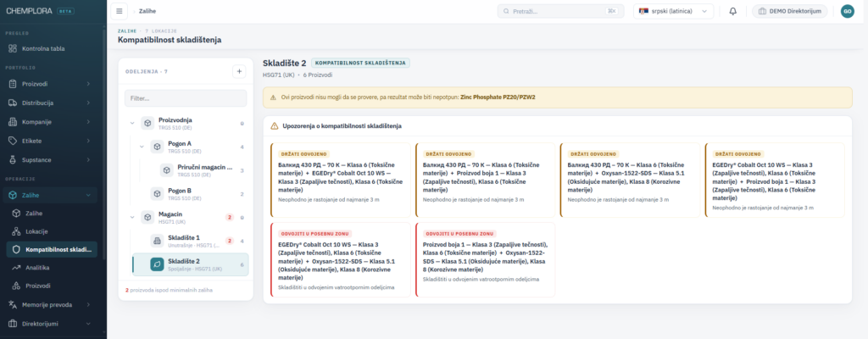Click the warning triangle in yellow banner
This screenshot has height=339, width=868.
point(273,97)
